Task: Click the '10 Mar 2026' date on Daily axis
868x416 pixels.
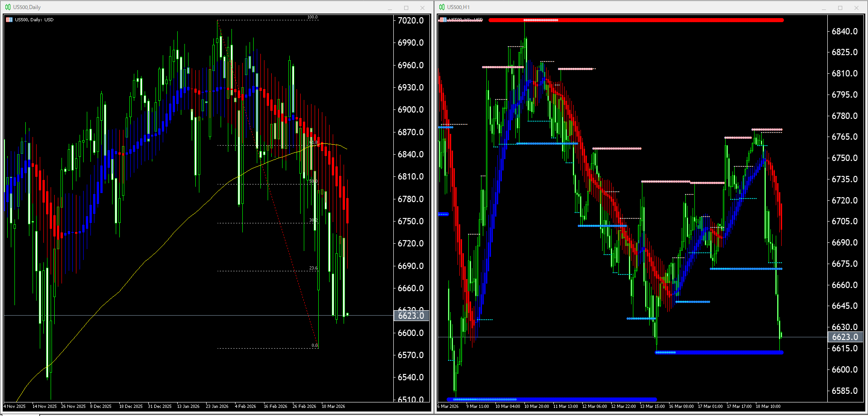Action: click(x=334, y=406)
